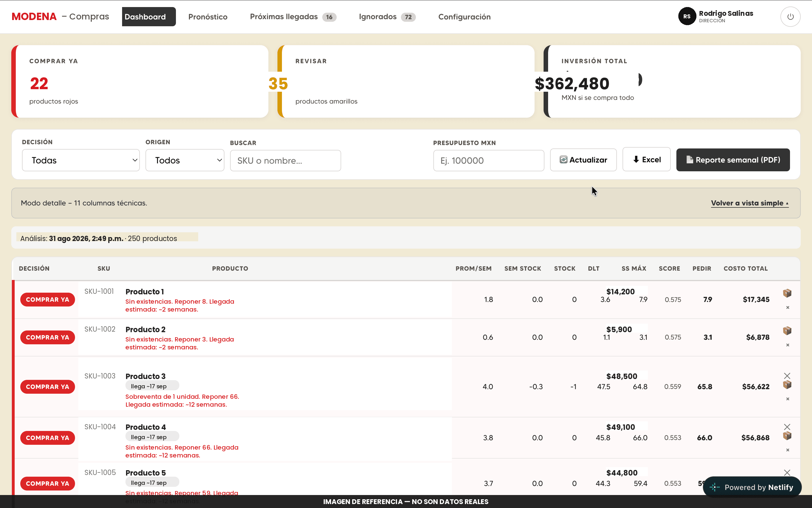The image size is (812, 508).
Task: Generate Reporte semanal (PDF)
Action: (x=733, y=160)
